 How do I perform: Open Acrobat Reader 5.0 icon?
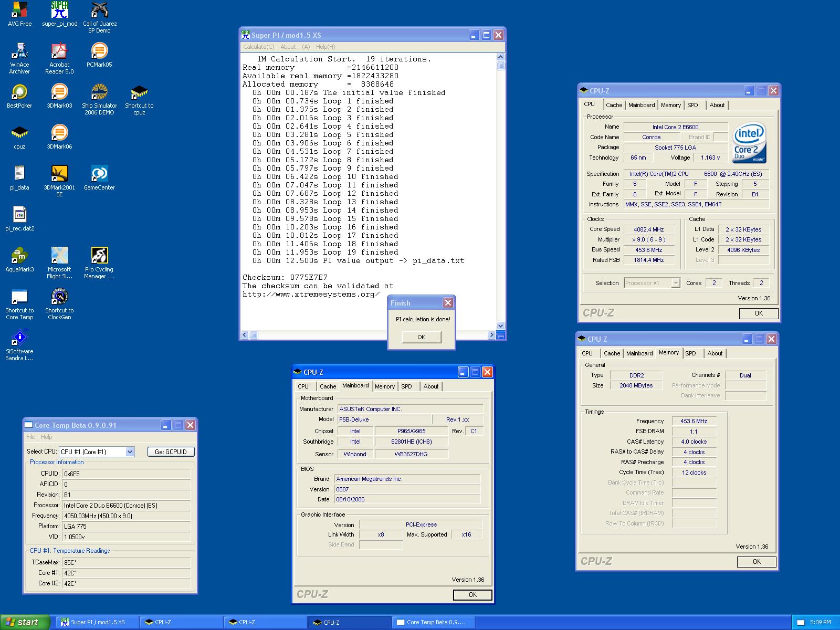[59, 58]
